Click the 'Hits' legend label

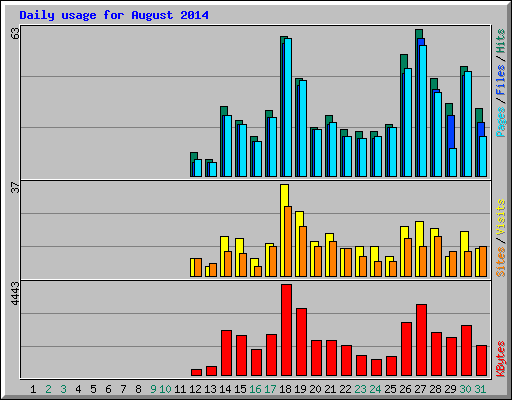[500, 41]
